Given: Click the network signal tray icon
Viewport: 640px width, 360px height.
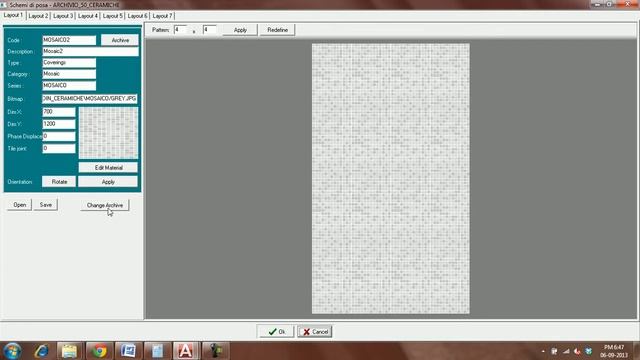Looking at the screenshot, I should 566,351.
